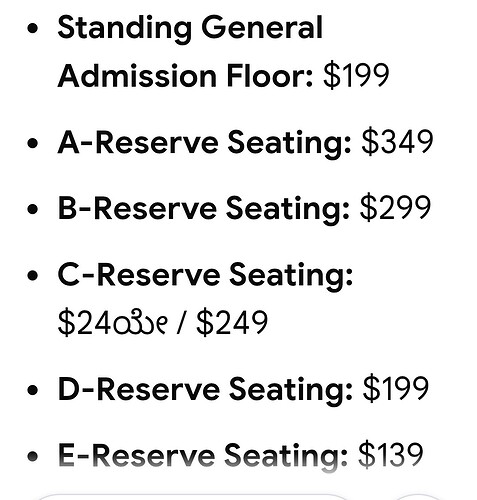Click the bullet beside Standing General Admission

32,28
